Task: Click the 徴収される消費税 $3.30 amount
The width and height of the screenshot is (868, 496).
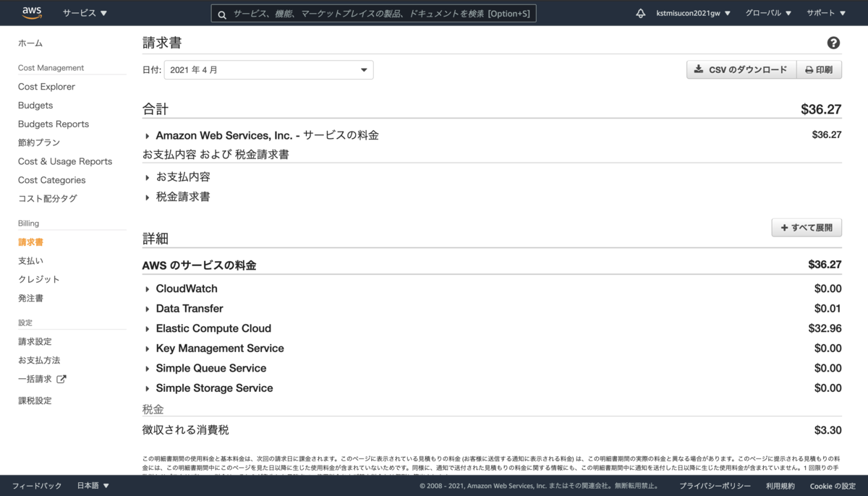Action: click(x=828, y=430)
